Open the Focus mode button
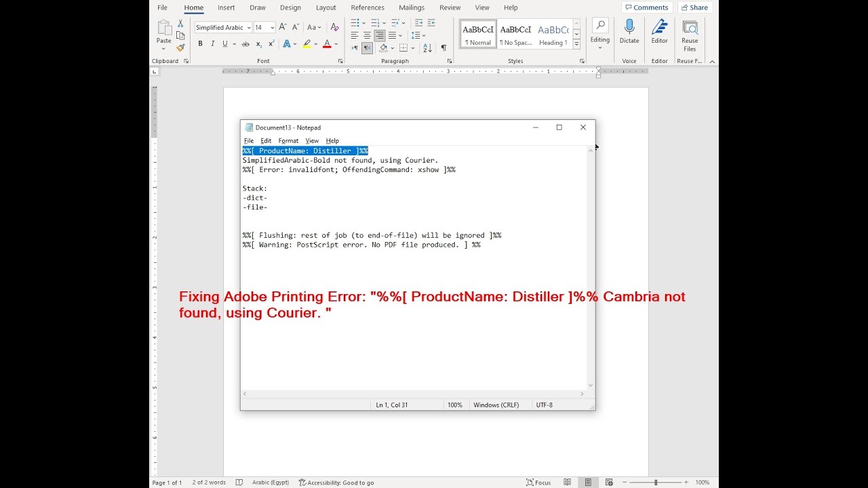 coord(538,483)
